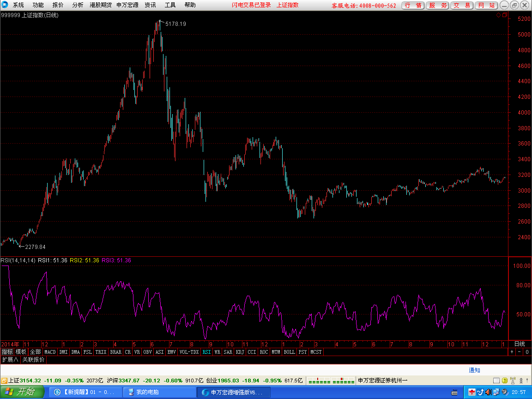Open the 日线 period selector
Image resolution: width=532 pixels, height=399 pixels.
(520, 344)
